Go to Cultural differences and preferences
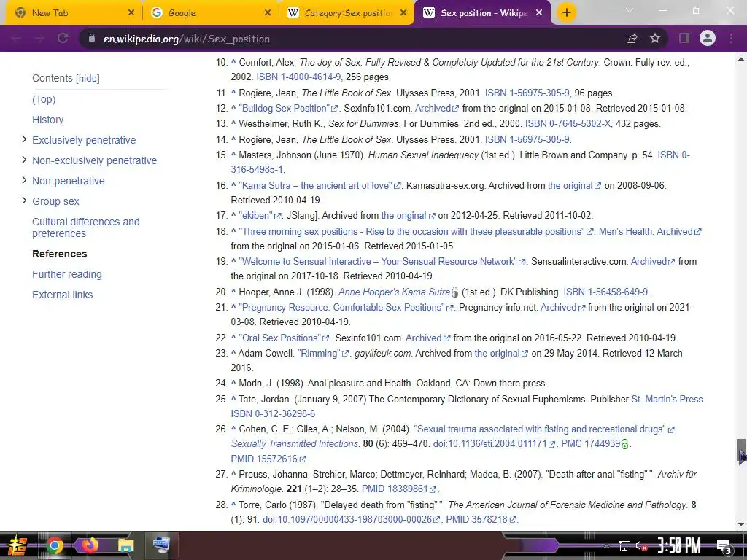747x560 pixels. click(86, 227)
